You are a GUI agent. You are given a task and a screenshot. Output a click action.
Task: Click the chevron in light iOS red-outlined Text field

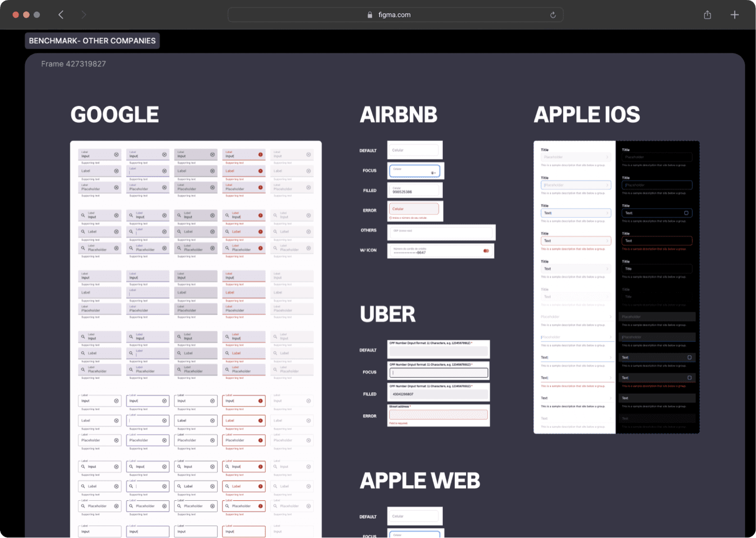click(x=607, y=241)
